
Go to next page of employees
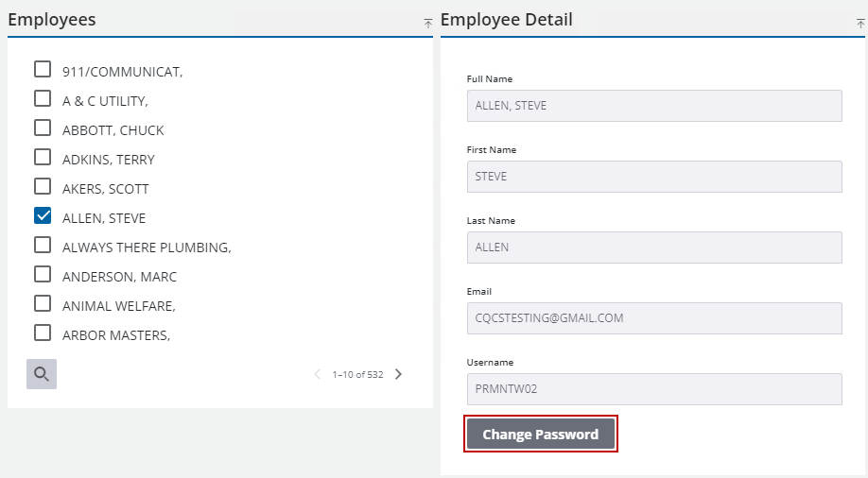click(398, 374)
